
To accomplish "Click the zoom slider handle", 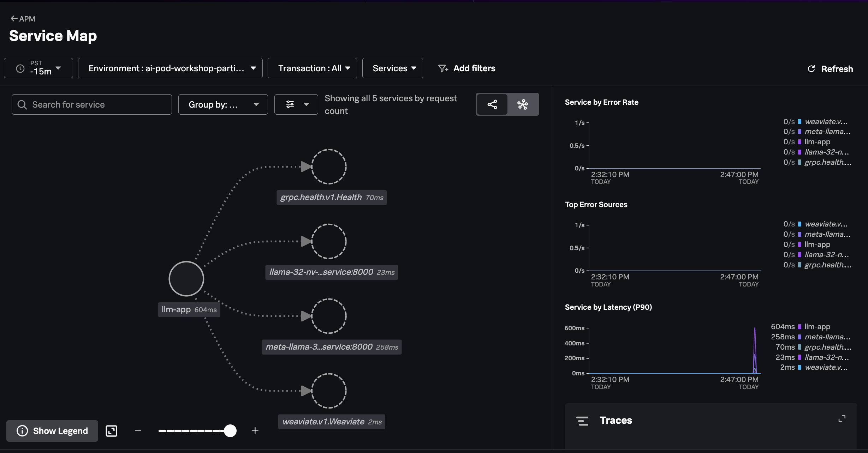I will [x=230, y=431].
